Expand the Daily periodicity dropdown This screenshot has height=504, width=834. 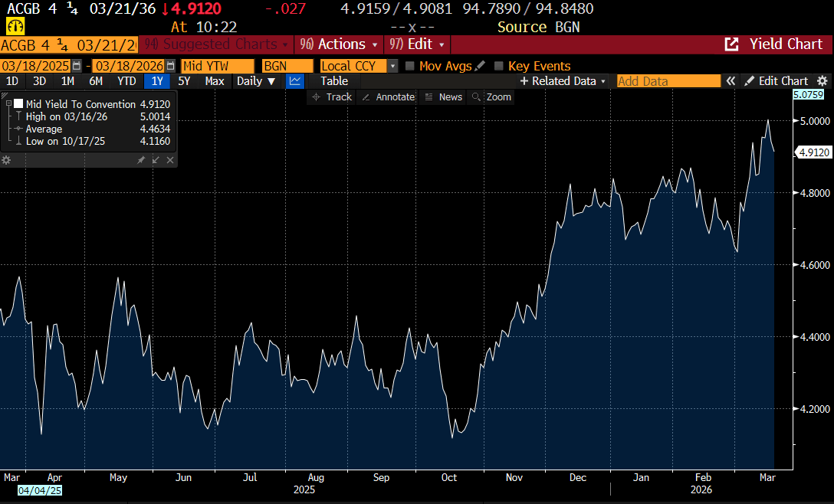coord(255,81)
